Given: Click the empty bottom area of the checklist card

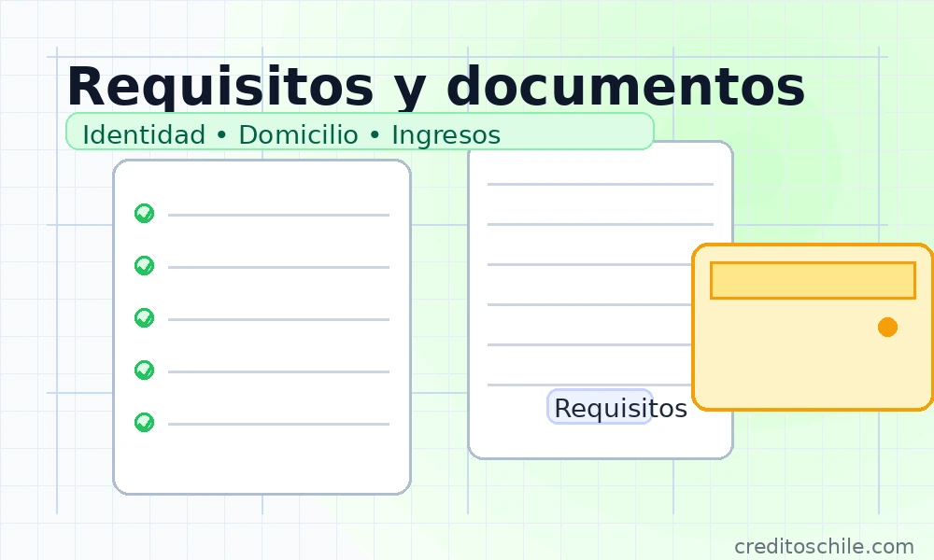Looking at the screenshot, I should pyautogui.click(x=262, y=462).
